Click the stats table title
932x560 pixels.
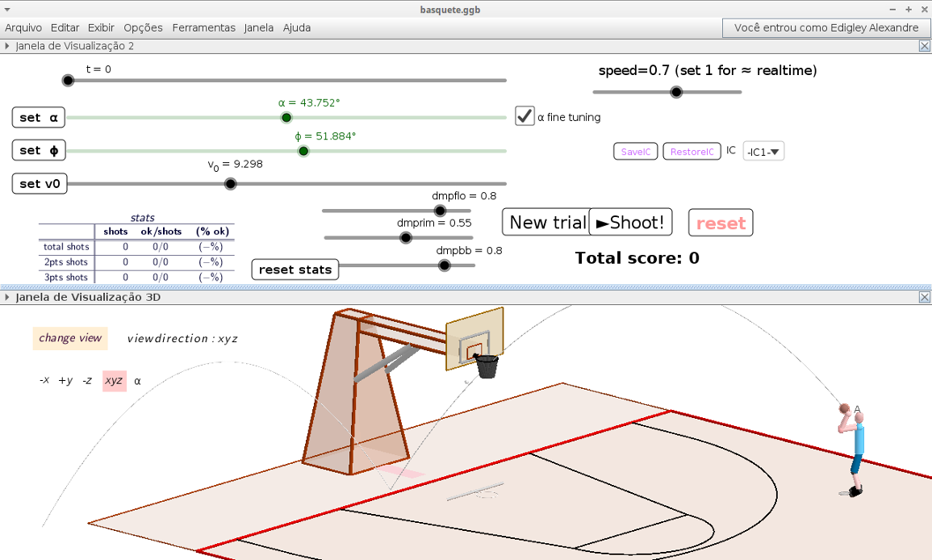coord(143,218)
